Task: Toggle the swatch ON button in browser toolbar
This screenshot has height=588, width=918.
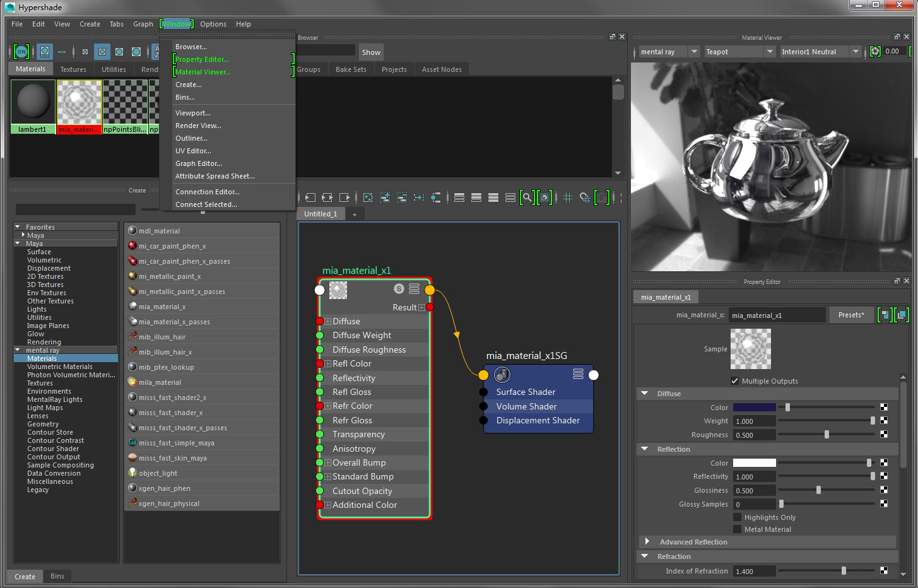Action: (x=21, y=52)
